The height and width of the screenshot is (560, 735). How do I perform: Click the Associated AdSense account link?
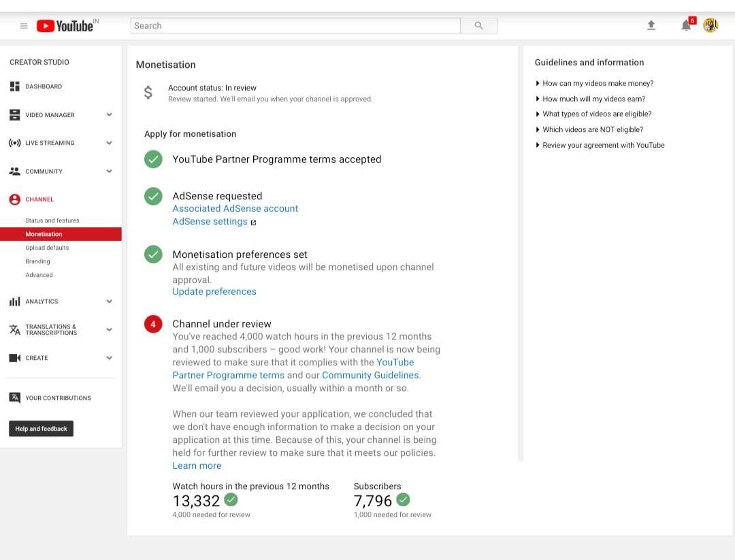pos(235,208)
